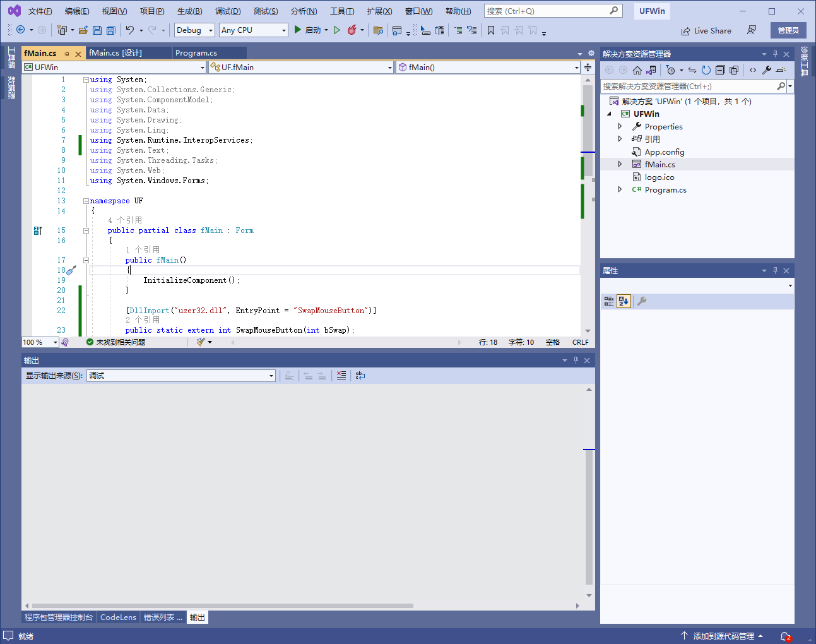Click the 管理员 badge button
816x644 pixels.
click(x=788, y=30)
